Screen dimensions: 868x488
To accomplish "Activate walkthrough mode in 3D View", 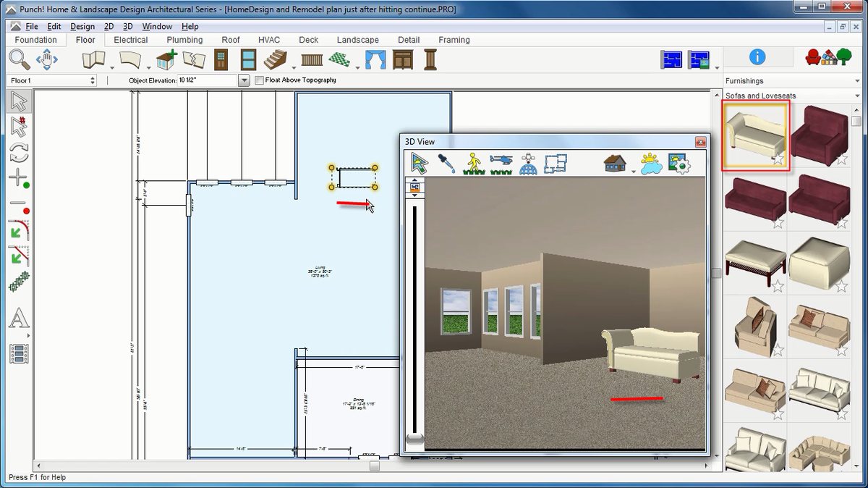I will (473, 163).
